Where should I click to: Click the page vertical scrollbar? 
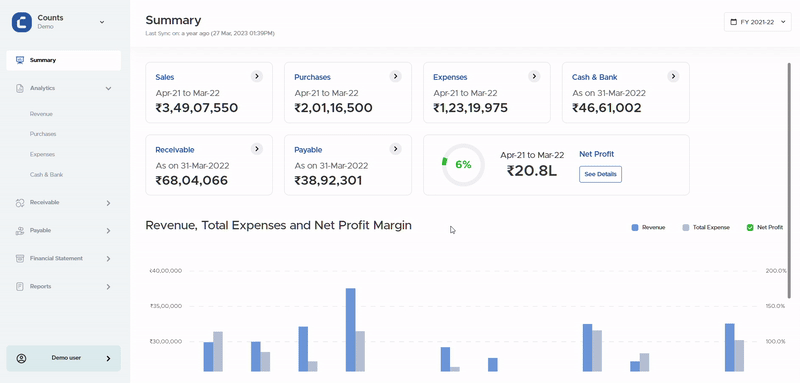pyautogui.click(x=789, y=181)
